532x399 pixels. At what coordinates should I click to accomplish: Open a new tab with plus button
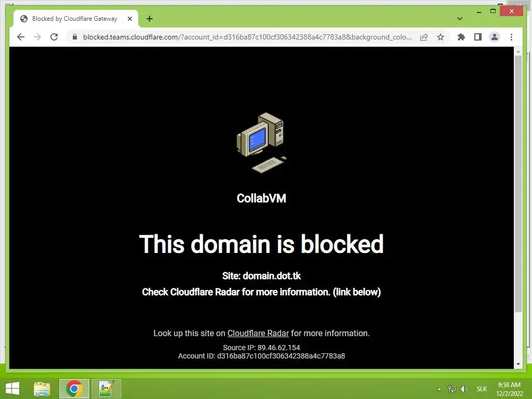tap(150, 19)
